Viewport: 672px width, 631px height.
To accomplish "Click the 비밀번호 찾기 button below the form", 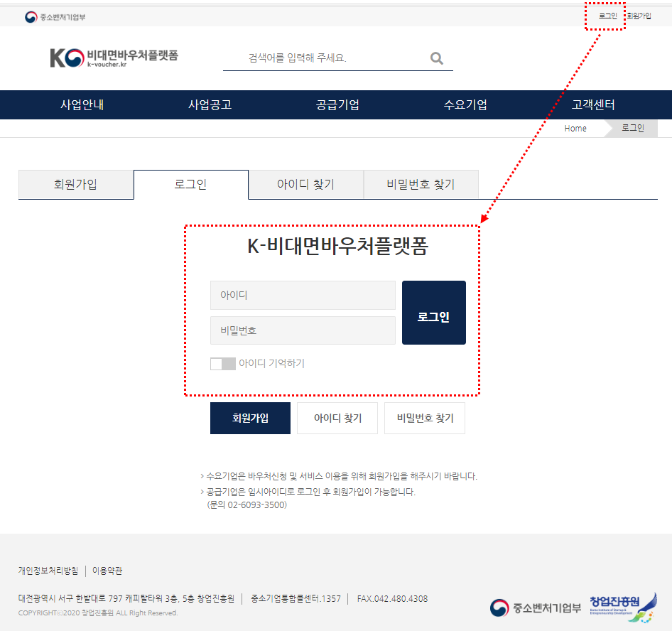I will pos(425,418).
